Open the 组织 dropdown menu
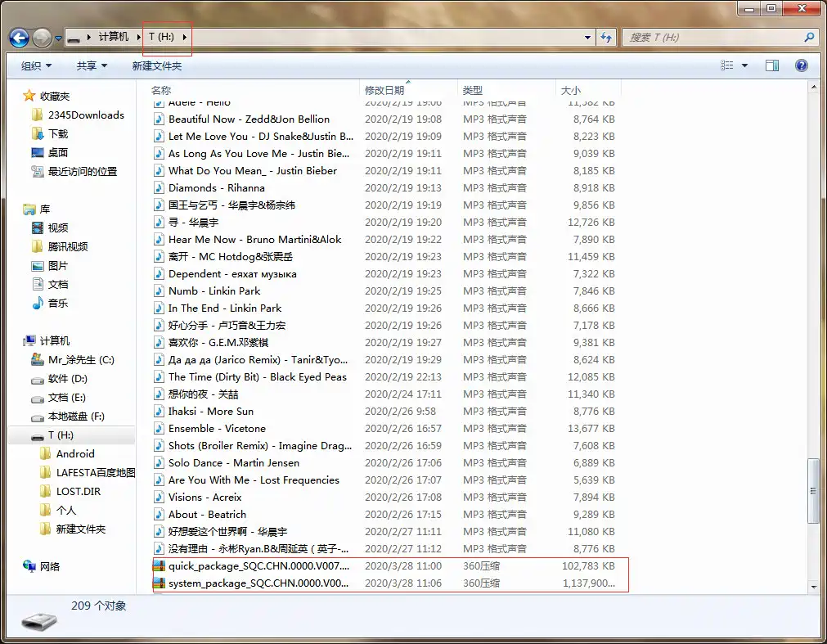 tap(36, 65)
